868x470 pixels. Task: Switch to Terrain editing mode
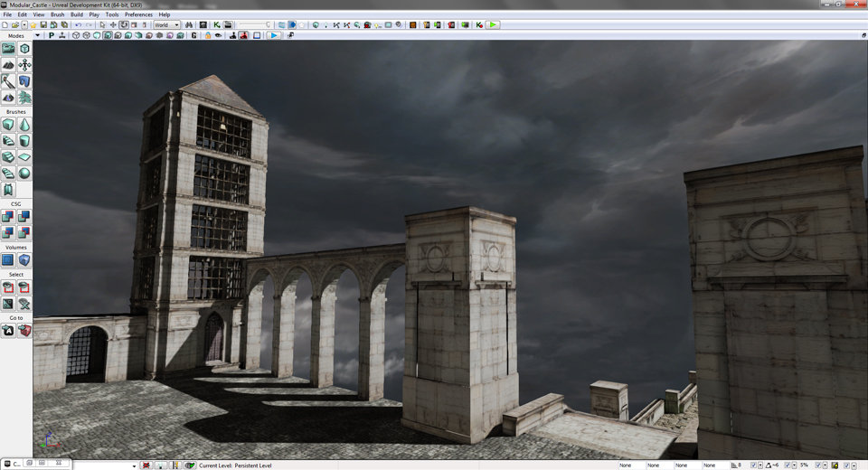[x=8, y=65]
